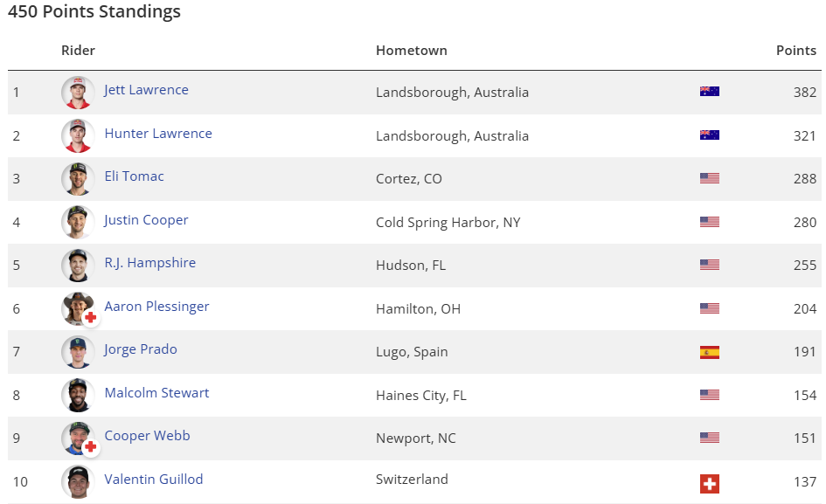Viewport: 826px width, 504px height.
Task: Click the US flag in Eli Tomac's row
Action: tap(709, 178)
